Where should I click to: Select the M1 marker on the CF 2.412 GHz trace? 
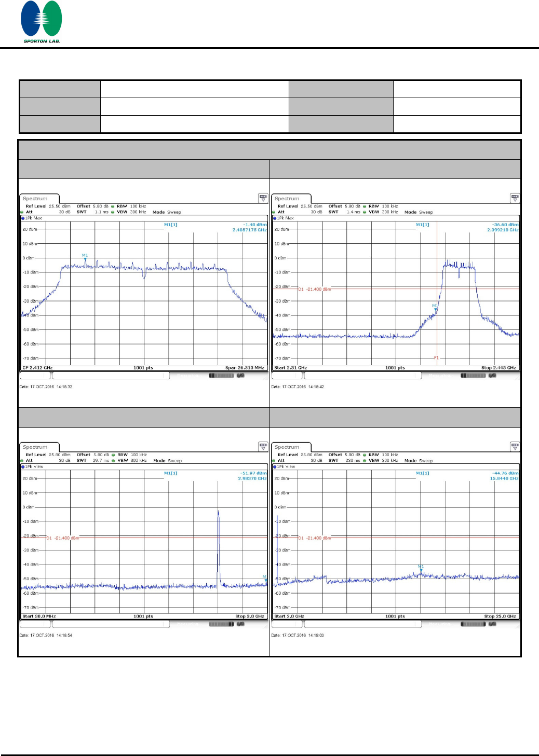[x=85, y=257]
